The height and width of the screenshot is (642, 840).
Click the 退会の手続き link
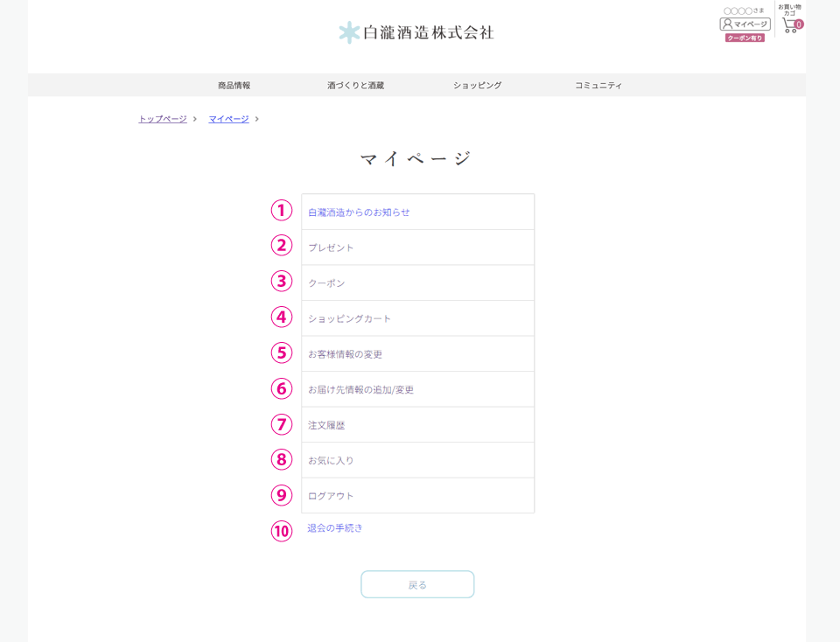coord(335,528)
